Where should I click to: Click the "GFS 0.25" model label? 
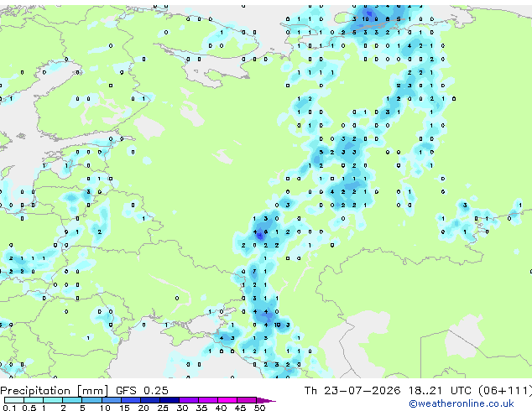pos(142,391)
